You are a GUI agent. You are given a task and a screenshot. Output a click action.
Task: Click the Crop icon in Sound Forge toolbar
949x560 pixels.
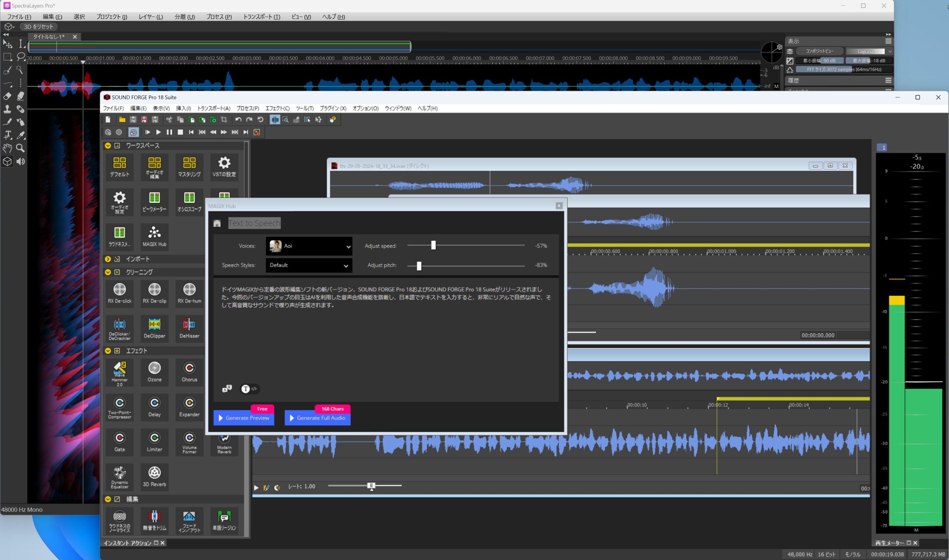click(x=224, y=120)
